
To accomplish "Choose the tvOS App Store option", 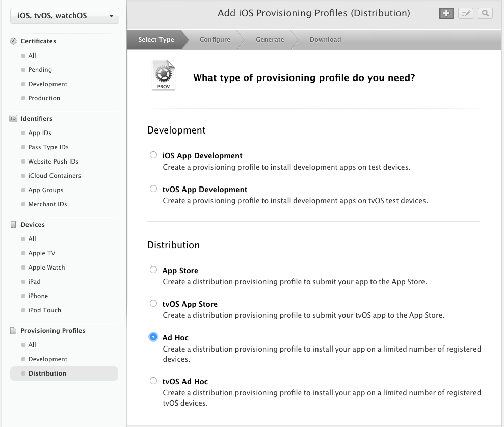I will click(153, 304).
